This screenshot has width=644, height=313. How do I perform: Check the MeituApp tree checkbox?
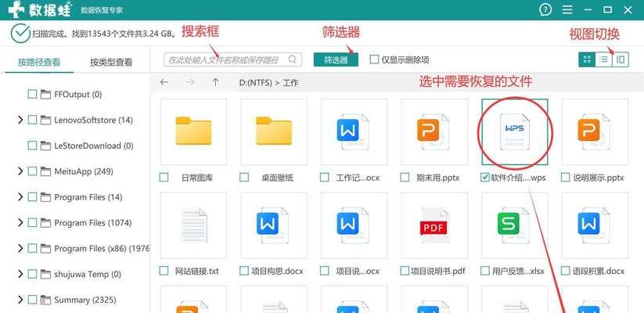click(x=32, y=171)
